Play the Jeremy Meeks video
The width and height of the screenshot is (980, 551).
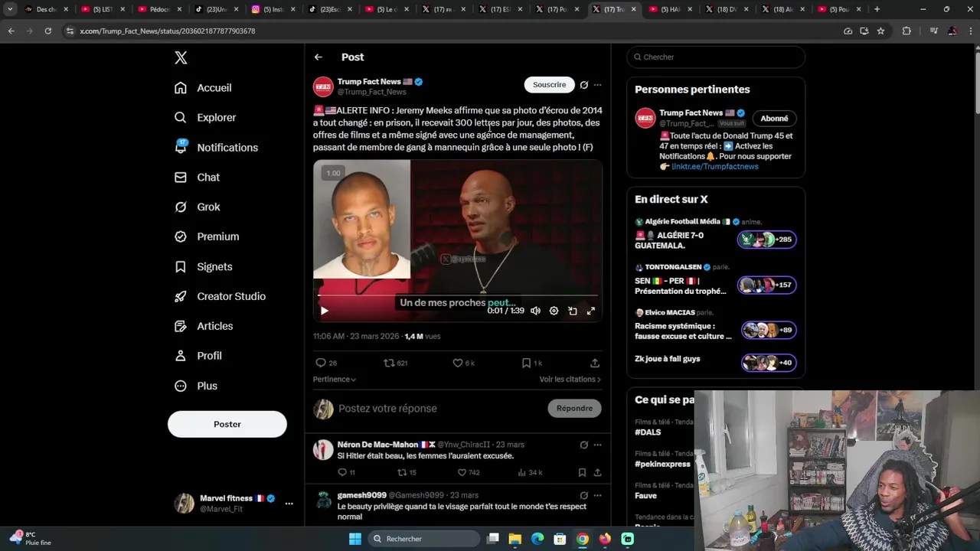tap(324, 311)
